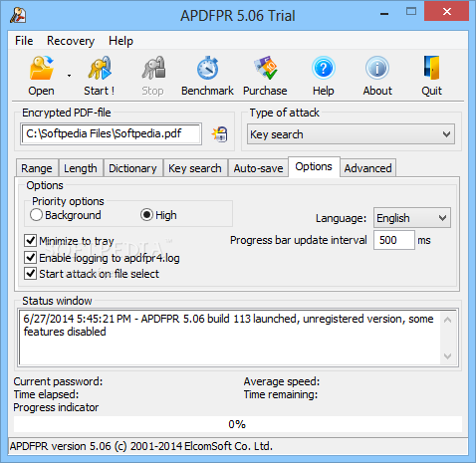The image size is (476, 463).
Task: Close the APDFPR window
Action: click(x=446, y=12)
